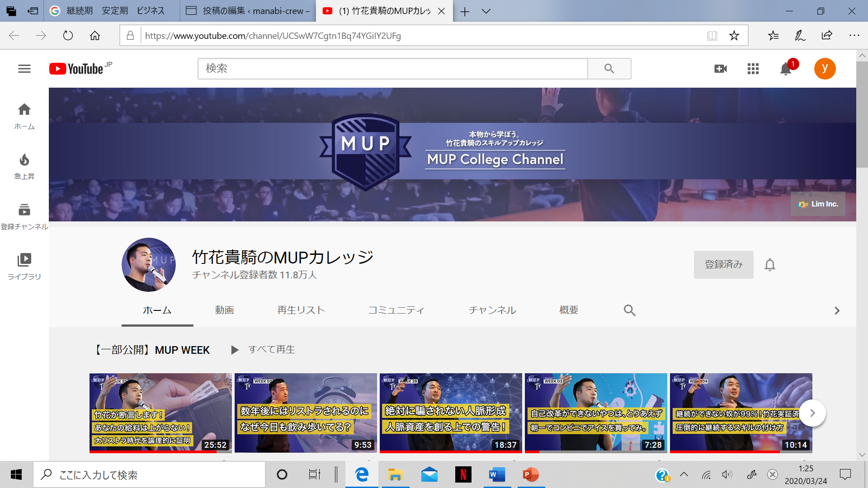
Task: Click the channel profile picture
Action: pos(148,265)
